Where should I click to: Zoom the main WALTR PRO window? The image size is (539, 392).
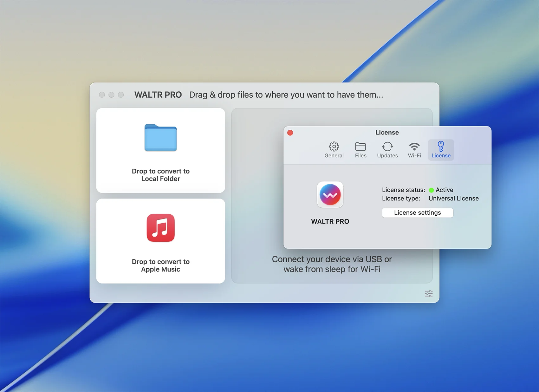coord(121,95)
